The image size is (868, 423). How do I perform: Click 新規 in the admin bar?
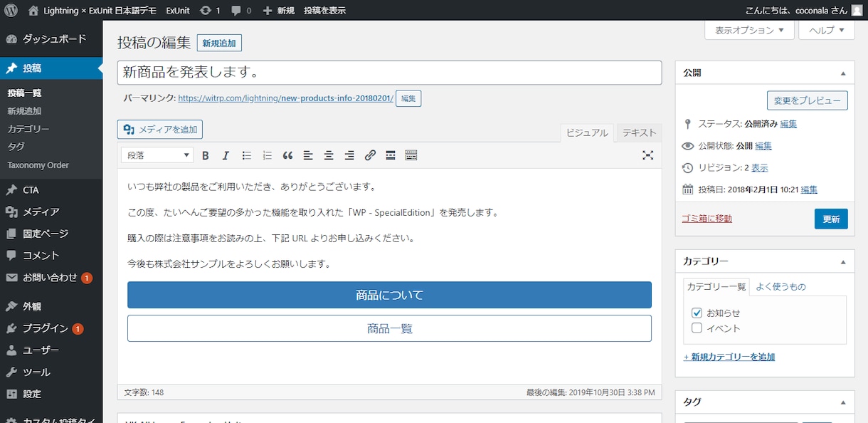pos(278,11)
